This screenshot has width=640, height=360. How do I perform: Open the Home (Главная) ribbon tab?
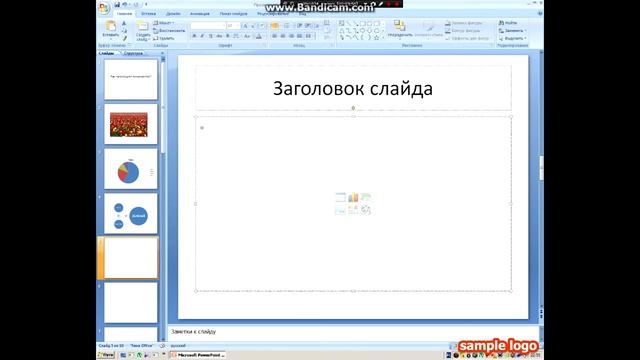tap(124, 14)
